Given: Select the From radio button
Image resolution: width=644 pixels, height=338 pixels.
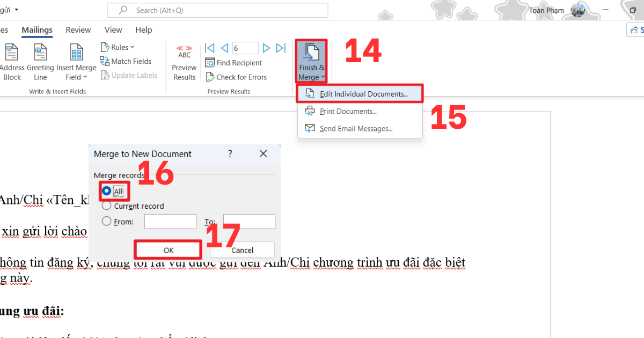Looking at the screenshot, I should point(107,221).
